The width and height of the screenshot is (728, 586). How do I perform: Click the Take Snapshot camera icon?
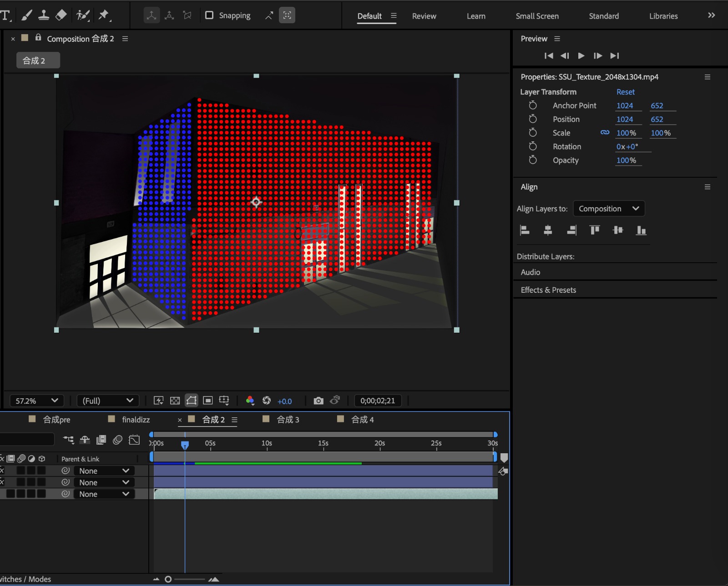[x=318, y=401]
